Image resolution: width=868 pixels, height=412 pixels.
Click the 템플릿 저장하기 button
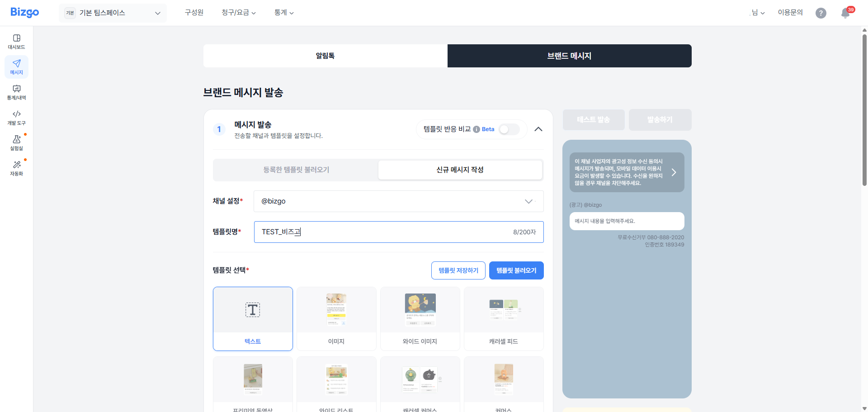tap(458, 270)
